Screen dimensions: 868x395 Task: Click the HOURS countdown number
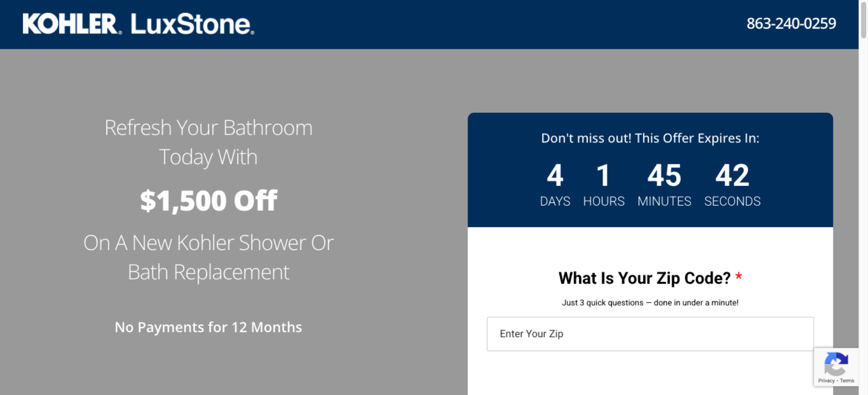[603, 175]
